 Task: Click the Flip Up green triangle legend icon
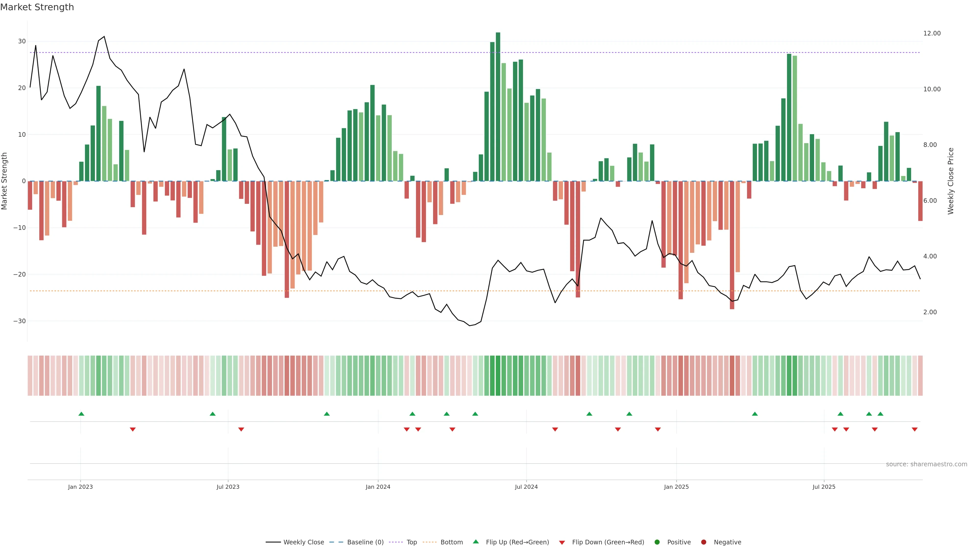tap(475, 542)
